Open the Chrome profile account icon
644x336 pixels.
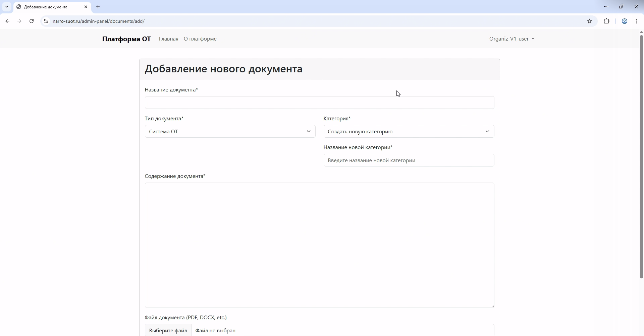(x=624, y=21)
